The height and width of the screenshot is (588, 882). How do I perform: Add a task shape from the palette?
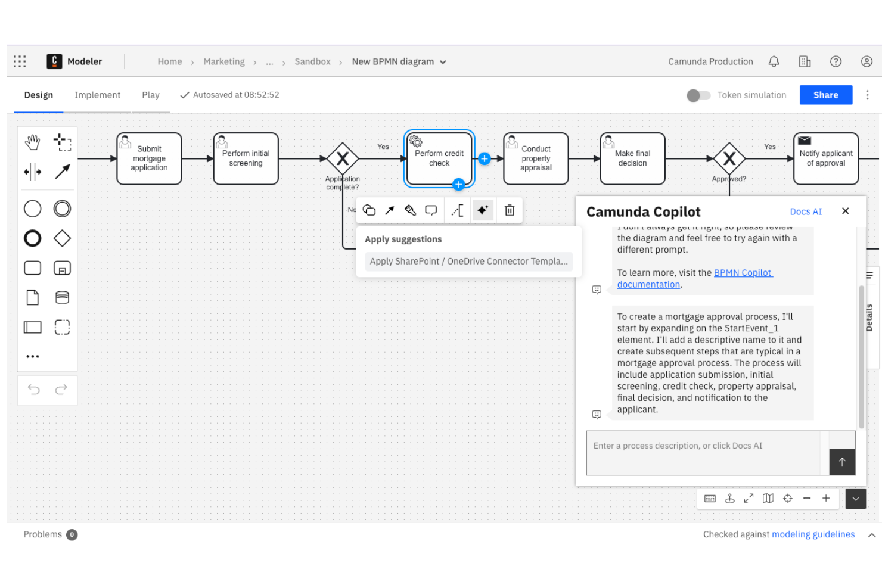(x=33, y=268)
